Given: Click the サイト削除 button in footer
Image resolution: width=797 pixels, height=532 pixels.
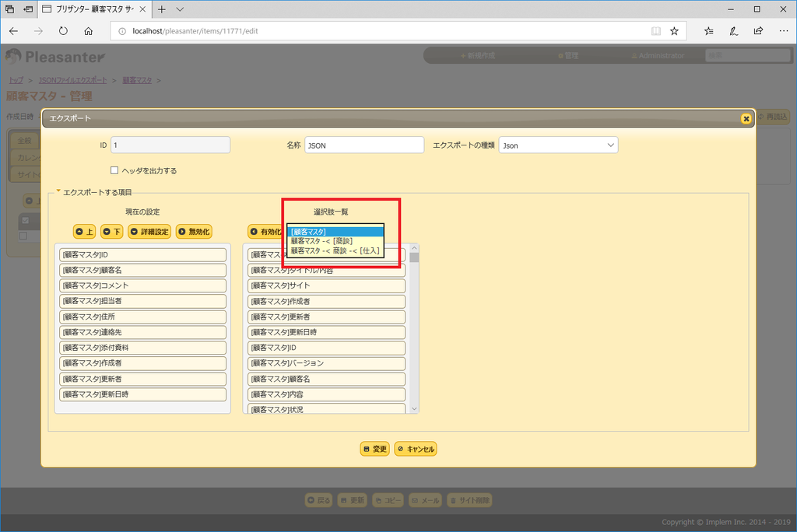Looking at the screenshot, I should click(470, 500).
